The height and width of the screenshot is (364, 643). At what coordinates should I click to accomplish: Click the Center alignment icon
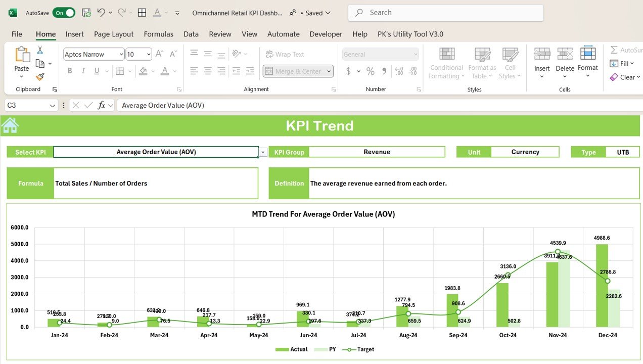(207, 71)
